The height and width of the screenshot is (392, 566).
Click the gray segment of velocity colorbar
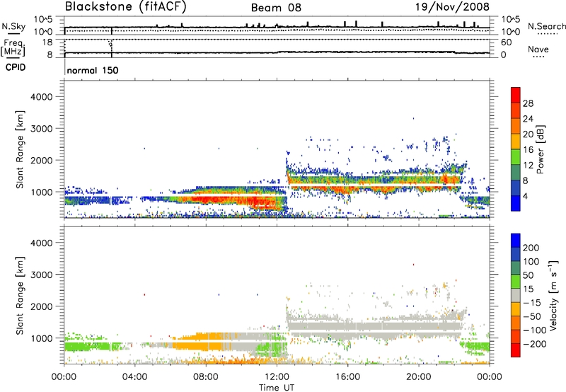516,296
